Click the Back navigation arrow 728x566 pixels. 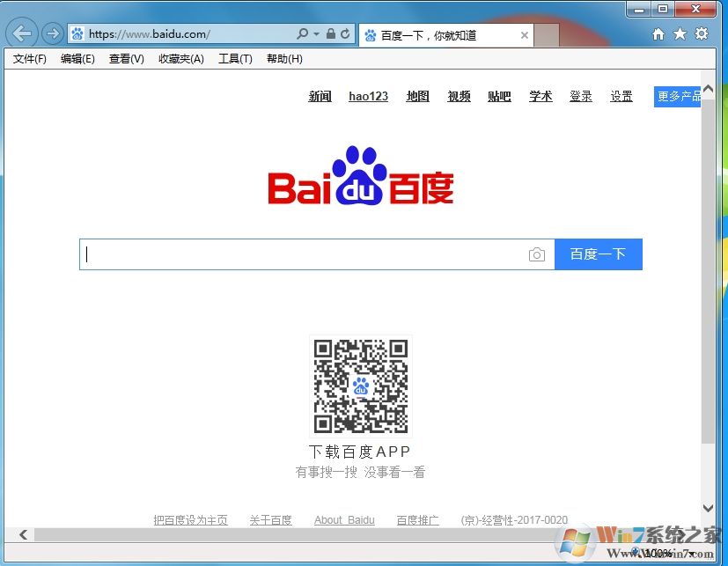(x=21, y=33)
